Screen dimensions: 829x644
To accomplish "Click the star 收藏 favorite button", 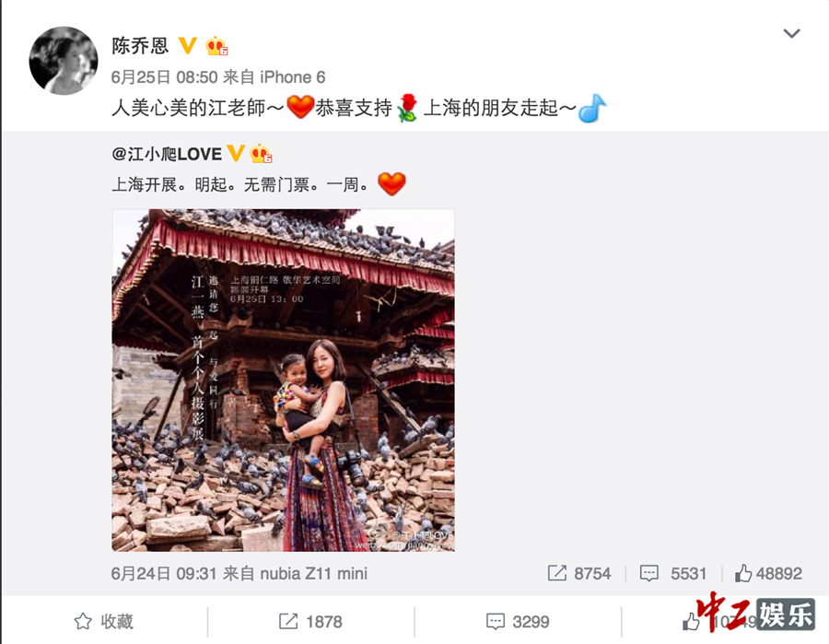I will [x=103, y=621].
